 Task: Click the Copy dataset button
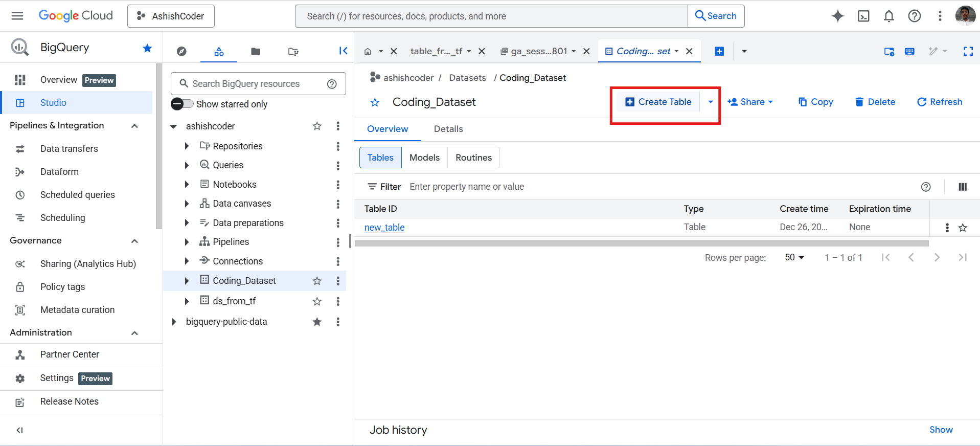coord(816,102)
